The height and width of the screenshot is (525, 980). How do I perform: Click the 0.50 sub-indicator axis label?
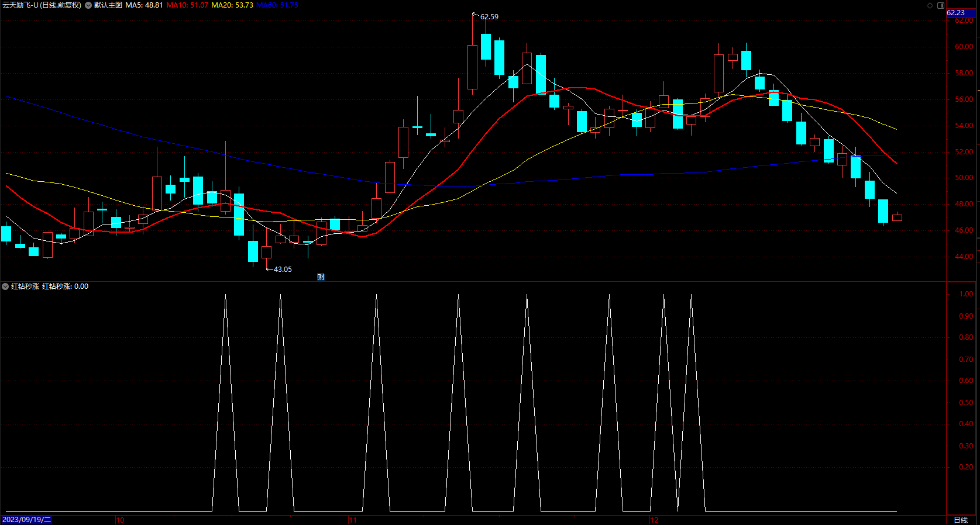coord(967,403)
